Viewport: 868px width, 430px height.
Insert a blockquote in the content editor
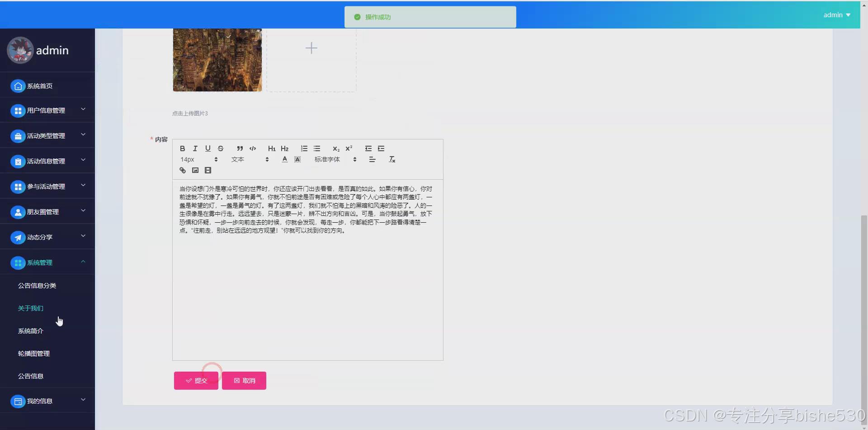click(240, 149)
